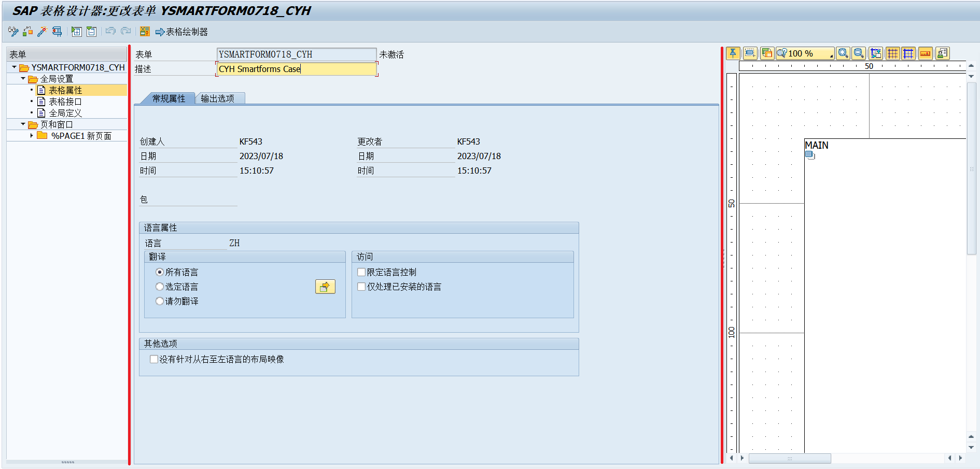This screenshot has width=980, height=469.
Task: Click the activate form wand icon
Action: pos(42,32)
